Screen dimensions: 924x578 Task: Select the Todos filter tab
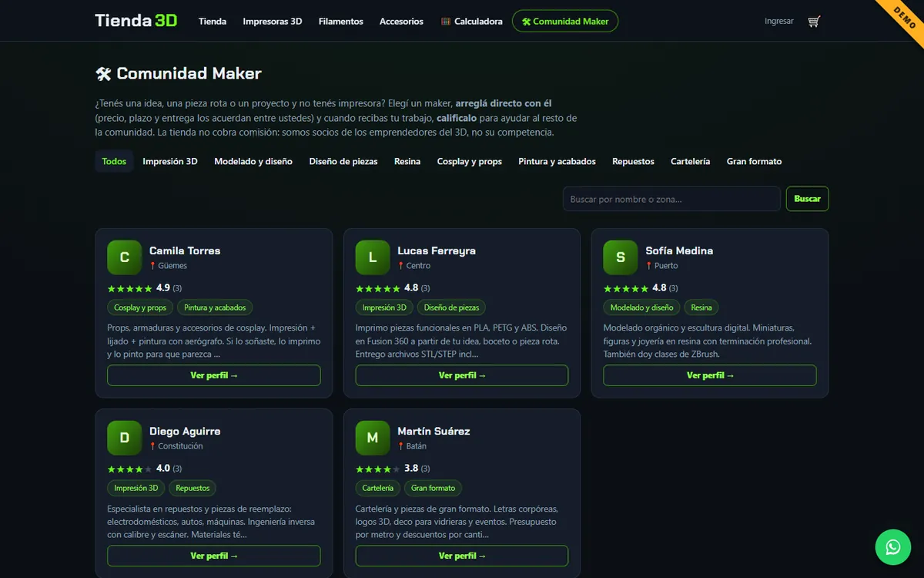(x=114, y=161)
